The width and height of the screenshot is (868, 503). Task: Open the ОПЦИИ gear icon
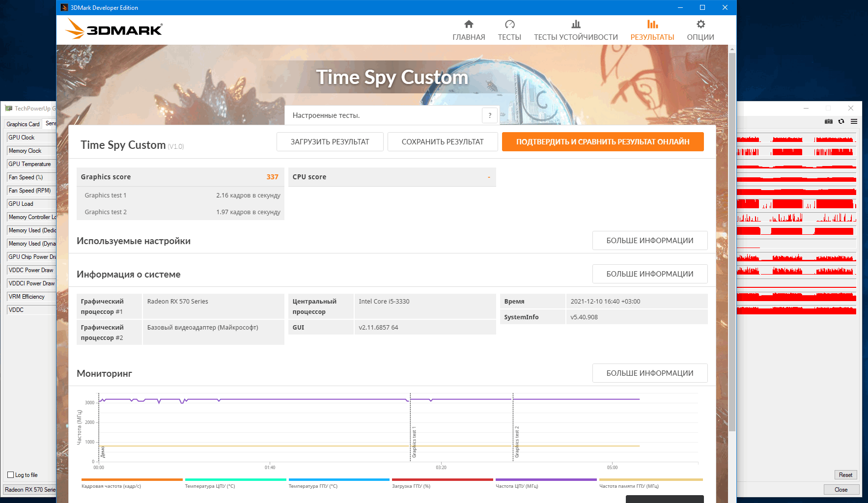click(x=700, y=24)
